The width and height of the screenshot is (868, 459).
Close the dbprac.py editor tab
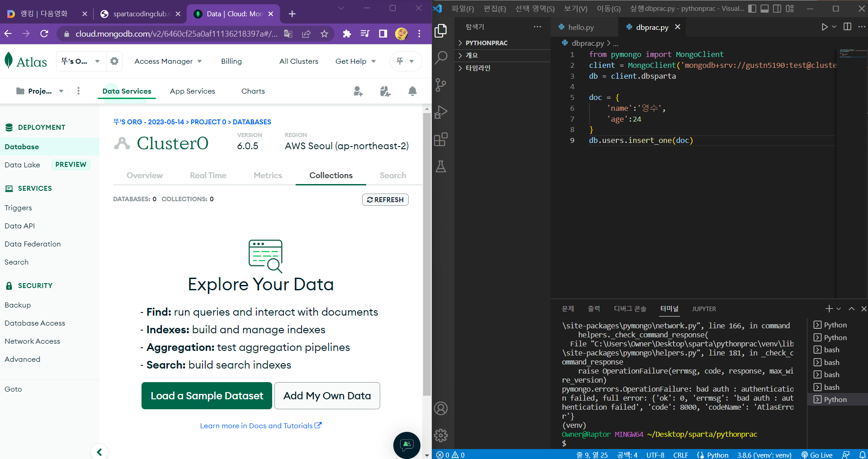click(x=678, y=27)
